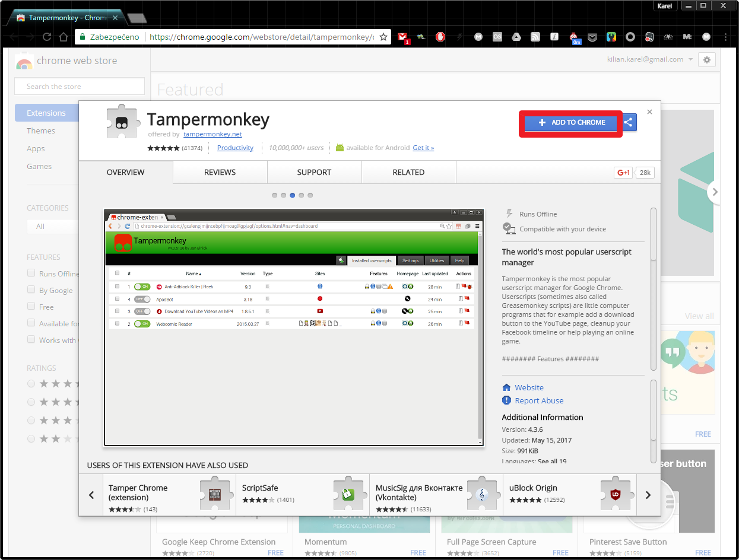Click the 'See all 19' languages link
Image resolution: width=739 pixels, height=560 pixels.
pos(552,462)
